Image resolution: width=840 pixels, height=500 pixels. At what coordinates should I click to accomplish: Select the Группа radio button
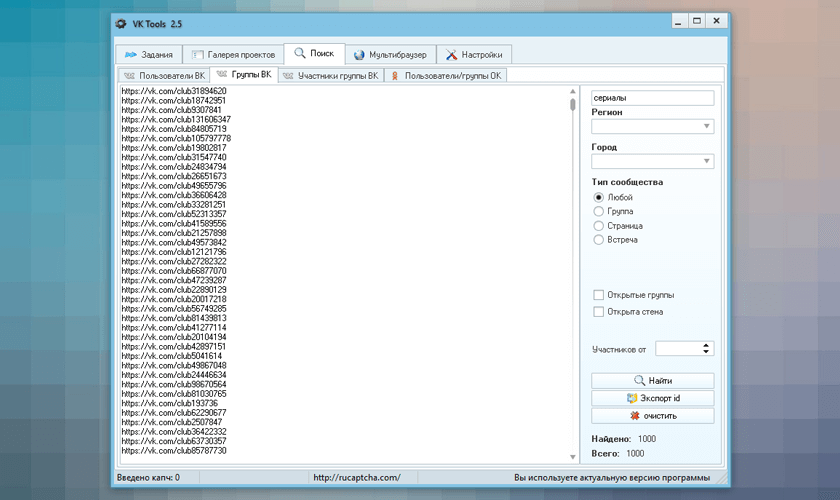point(599,211)
